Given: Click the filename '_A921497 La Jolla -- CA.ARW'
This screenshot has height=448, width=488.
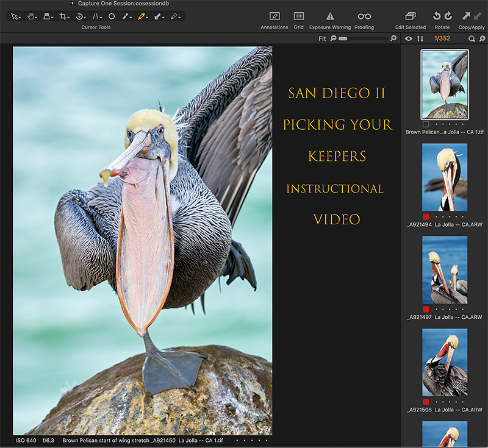Looking at the screenshot, I should pyautogui.click(x=445, y=317).
